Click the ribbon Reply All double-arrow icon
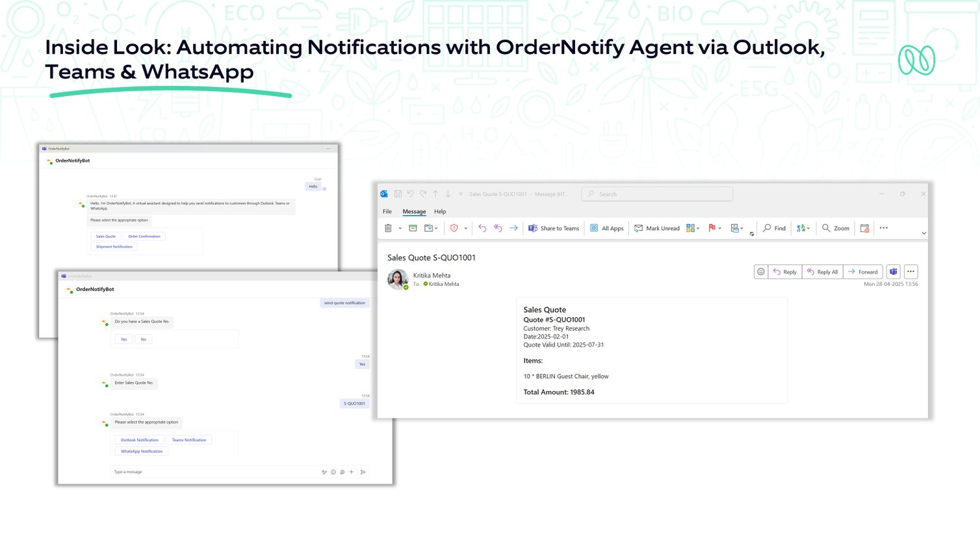The image size is (980, 551). click(498, 228)
